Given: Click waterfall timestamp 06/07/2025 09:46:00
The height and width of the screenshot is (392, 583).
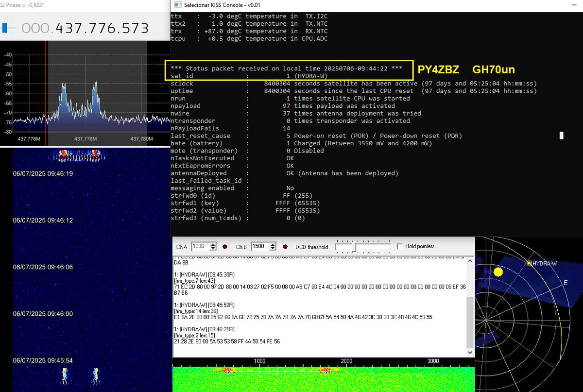Looking at the screenshot, I should 43,314.
